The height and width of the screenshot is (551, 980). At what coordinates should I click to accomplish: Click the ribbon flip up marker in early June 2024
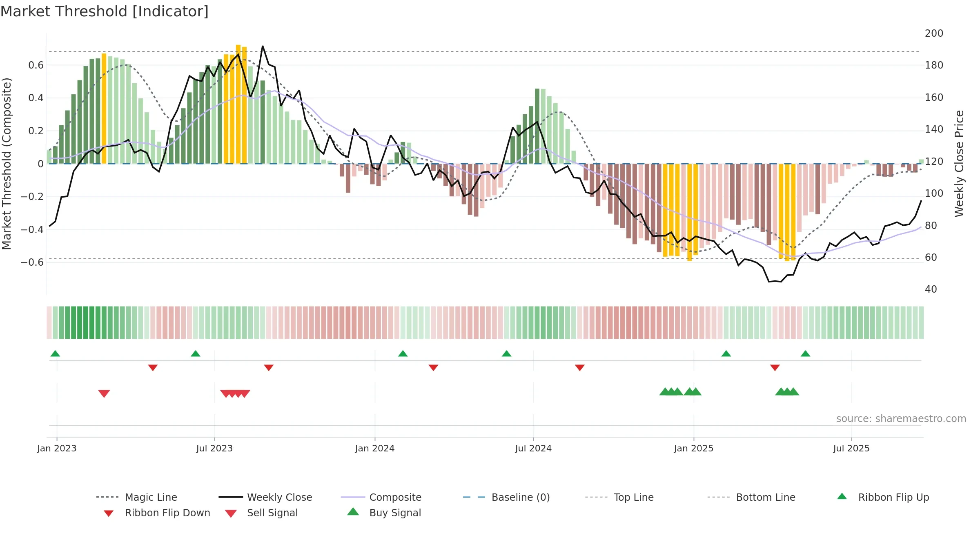[x=507, y=353]
